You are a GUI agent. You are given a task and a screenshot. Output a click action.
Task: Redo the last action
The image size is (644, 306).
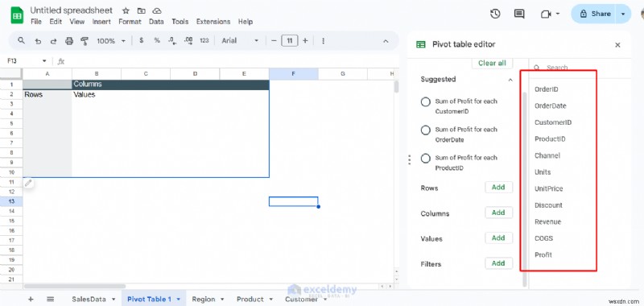[x=53, y=41]
